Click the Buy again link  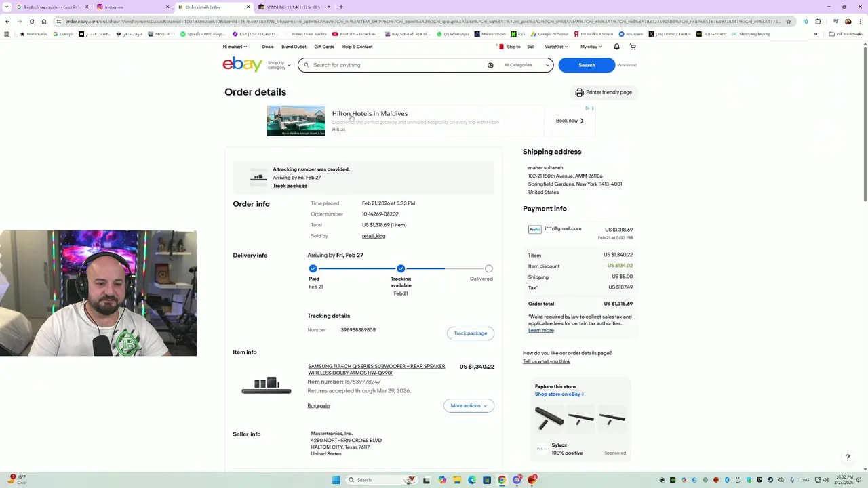click(x=318, y=406)
